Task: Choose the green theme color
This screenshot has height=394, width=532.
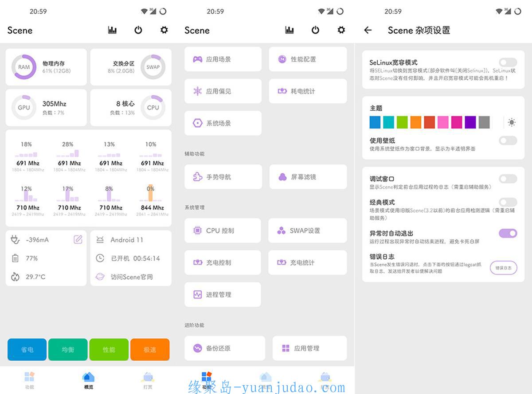Action: click(x=402, y=122)
